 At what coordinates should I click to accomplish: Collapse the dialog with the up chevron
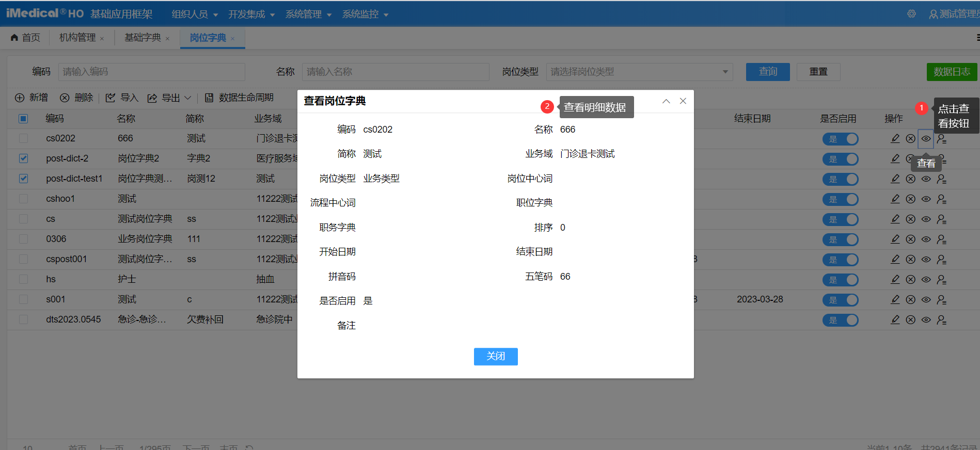pyautogui.click(x=666, y=101)
